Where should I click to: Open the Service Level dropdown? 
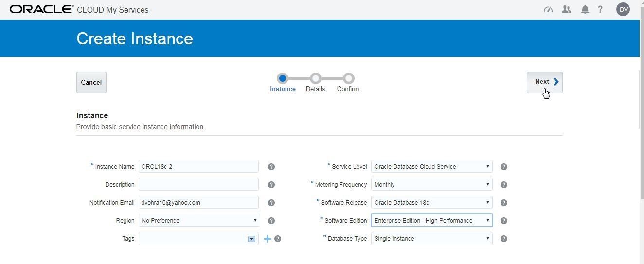click(x=432, y=167)
